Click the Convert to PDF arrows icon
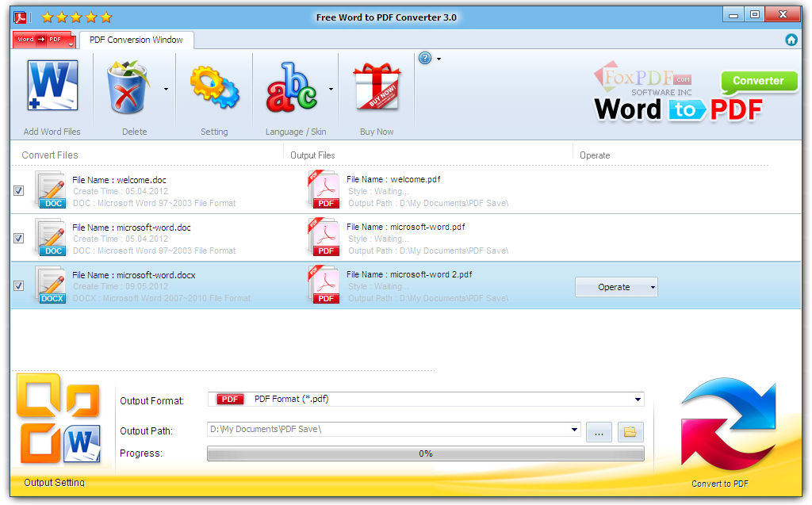The image size is (812, 505). (729, 423)
